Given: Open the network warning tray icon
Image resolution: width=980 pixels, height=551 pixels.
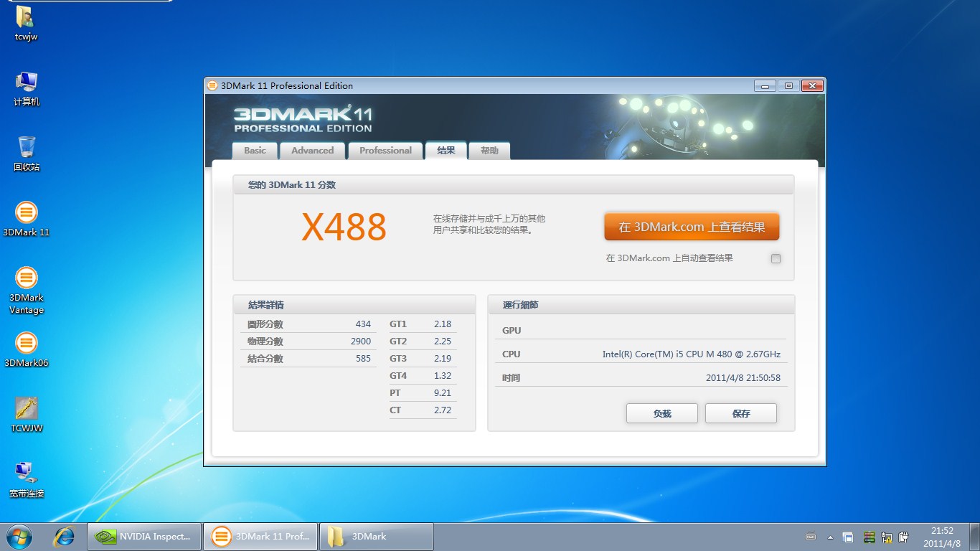Looking at the screenshot, I should coord(887,537).
